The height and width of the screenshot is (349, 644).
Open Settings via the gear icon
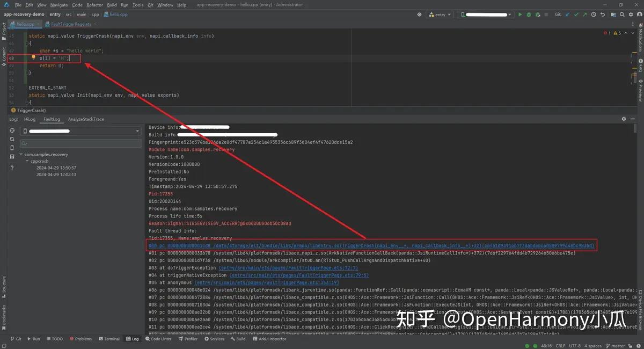point(631,14)
